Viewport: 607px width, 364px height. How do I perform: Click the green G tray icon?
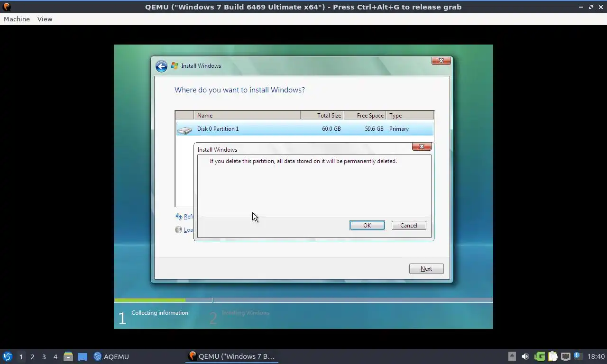(x=540, y=356)
